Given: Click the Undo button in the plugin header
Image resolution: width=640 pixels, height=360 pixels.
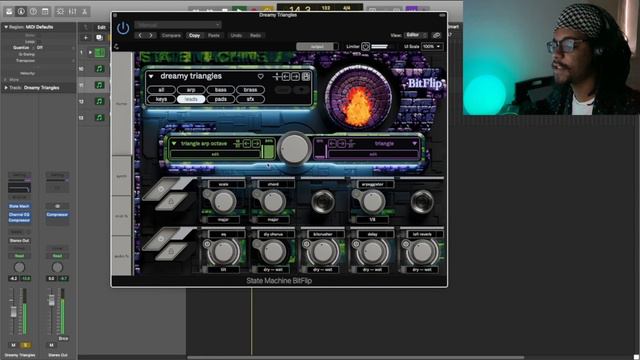Looking at the screenshot, I should 236,36.
